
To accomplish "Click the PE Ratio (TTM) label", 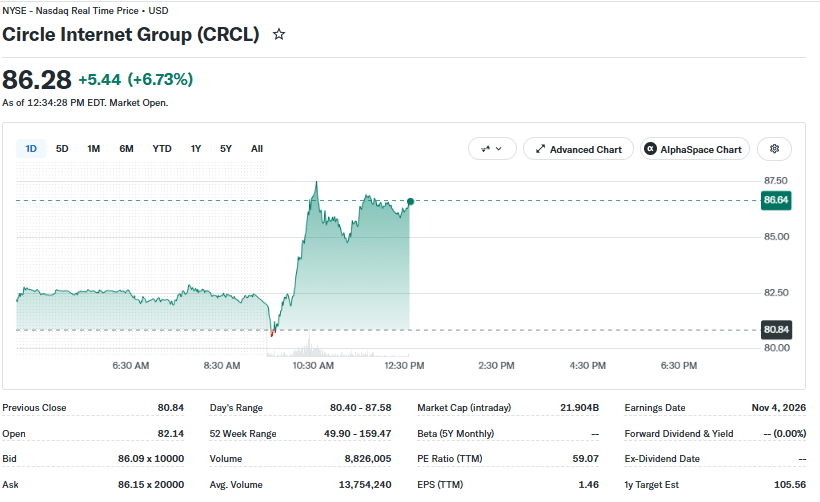I will (x=450, y=459).
